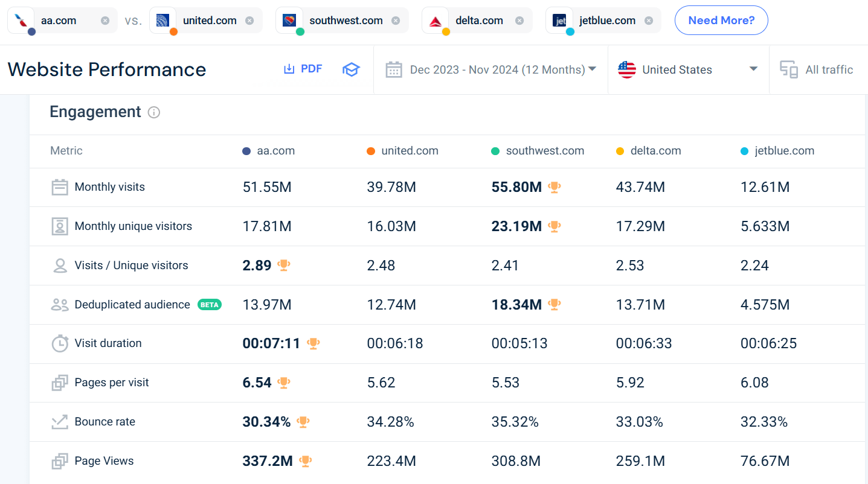Open the United States country selector

(688, 69)
